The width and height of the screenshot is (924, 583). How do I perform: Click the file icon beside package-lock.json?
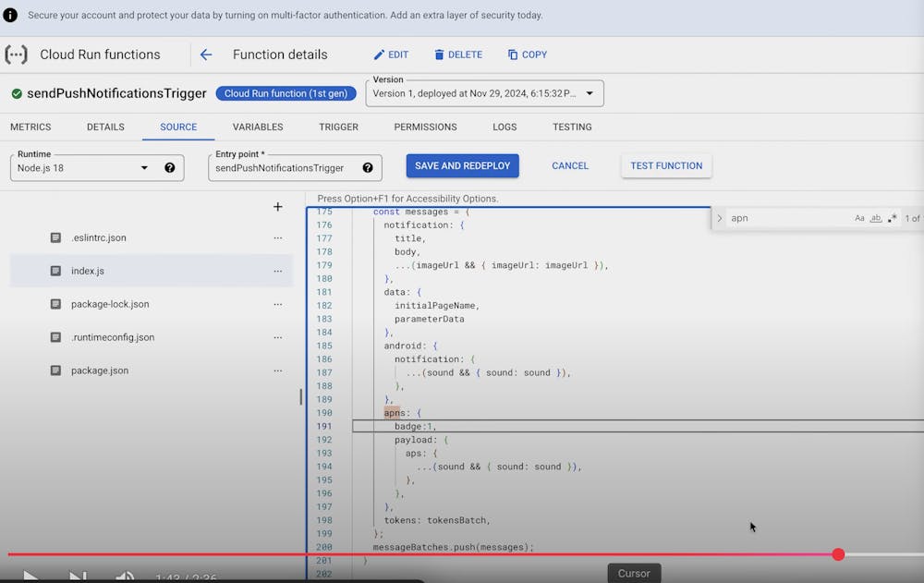[55, 304]
